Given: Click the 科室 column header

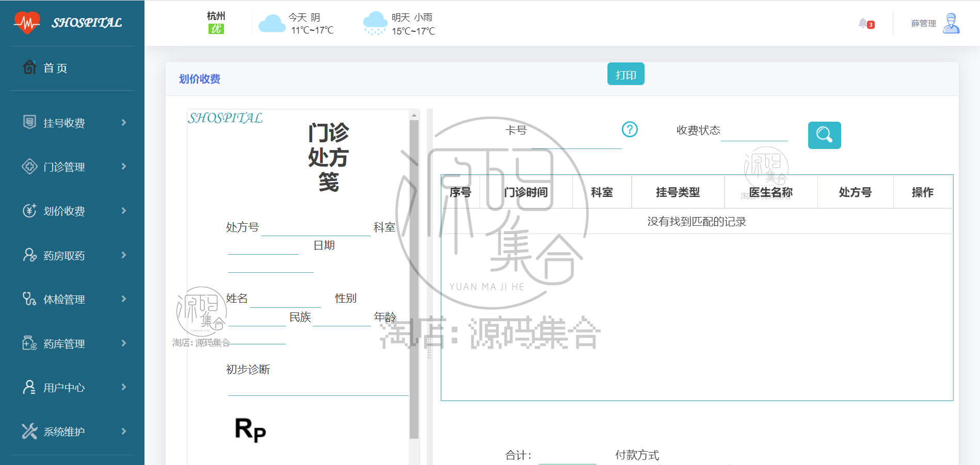Looking at the screenshot, I should pos(602,192).
